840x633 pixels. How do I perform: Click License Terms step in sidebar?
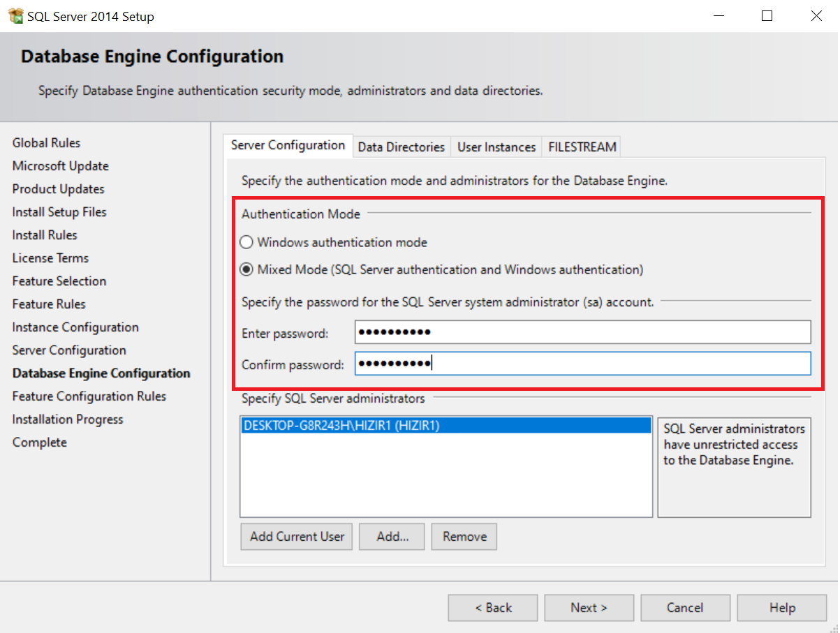[50, 258]
